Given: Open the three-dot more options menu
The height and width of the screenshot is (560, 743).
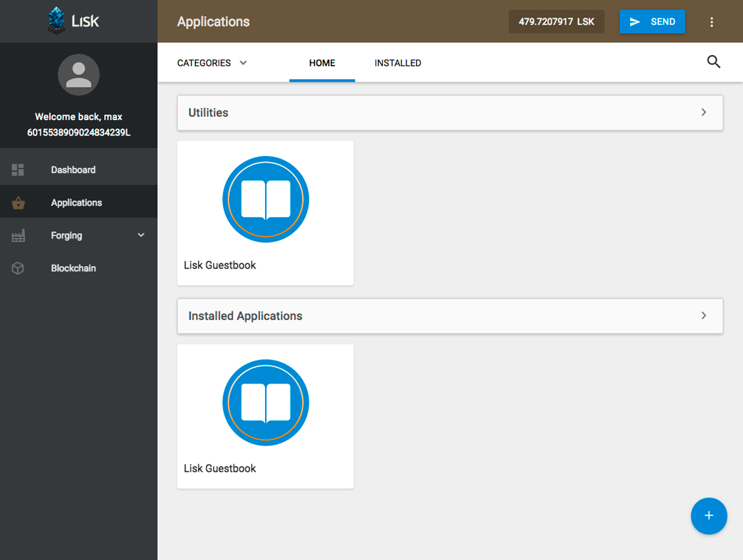Looking at the screenshot, I should click(711, 22).
